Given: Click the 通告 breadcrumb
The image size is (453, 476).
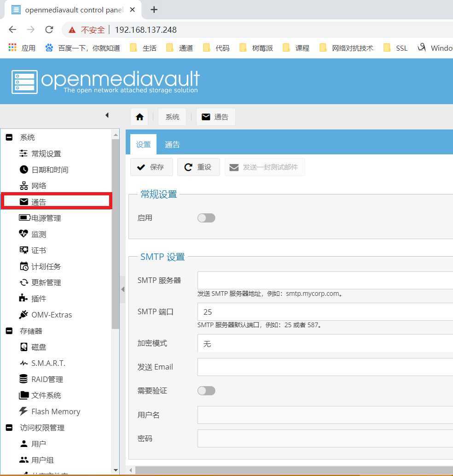Looking at the screenshot, I should (x=215, y=117).
